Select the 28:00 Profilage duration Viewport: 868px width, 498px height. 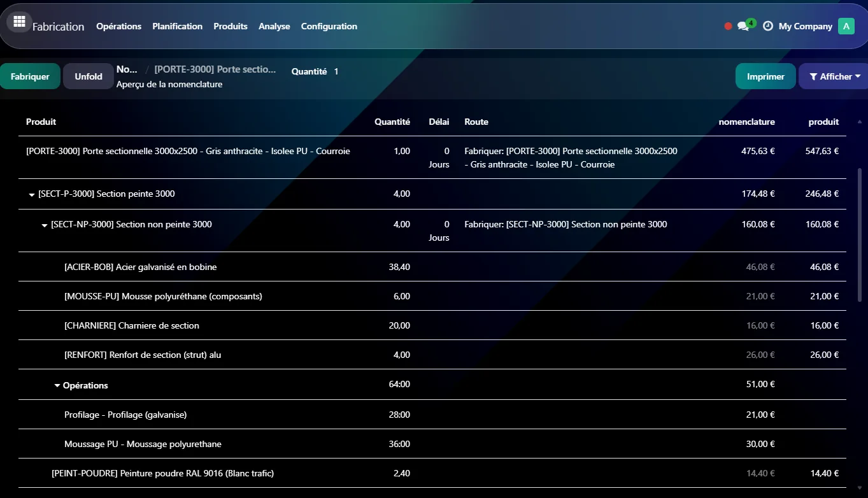point(399,415)
